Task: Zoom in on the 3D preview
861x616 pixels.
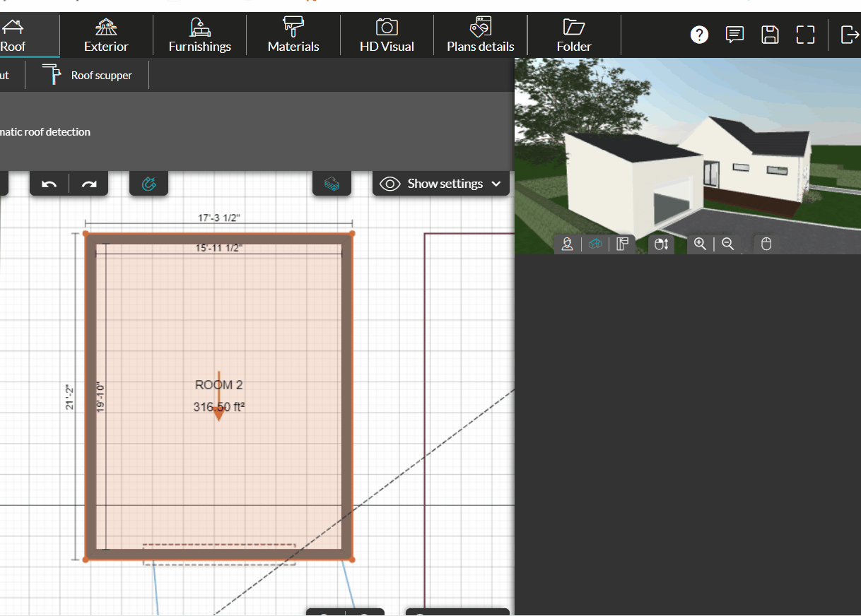Action: click(700, 244)
